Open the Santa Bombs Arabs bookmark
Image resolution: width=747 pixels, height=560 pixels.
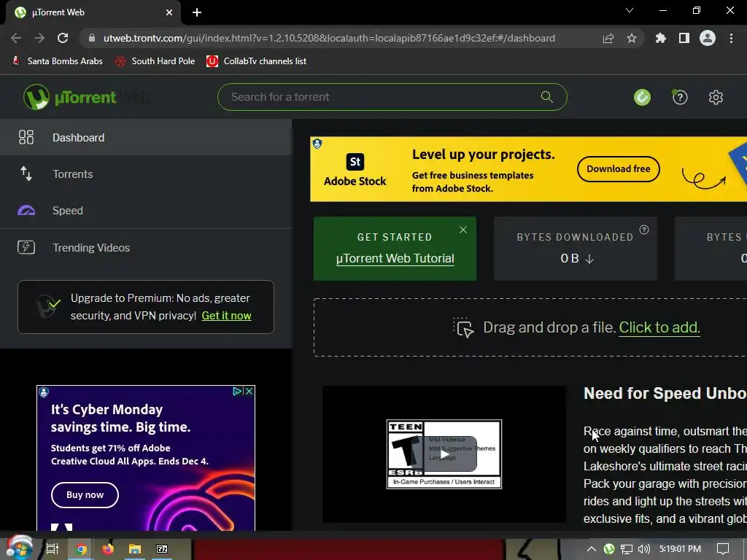coord(57,61)
